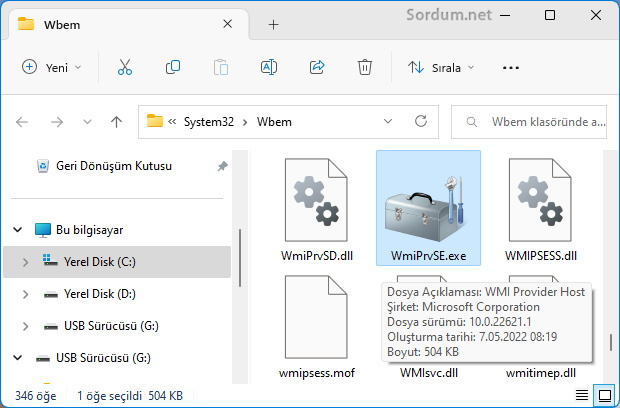620x408 pixels.
Task: Expand the address bar history dropdown
Action: 388,121
